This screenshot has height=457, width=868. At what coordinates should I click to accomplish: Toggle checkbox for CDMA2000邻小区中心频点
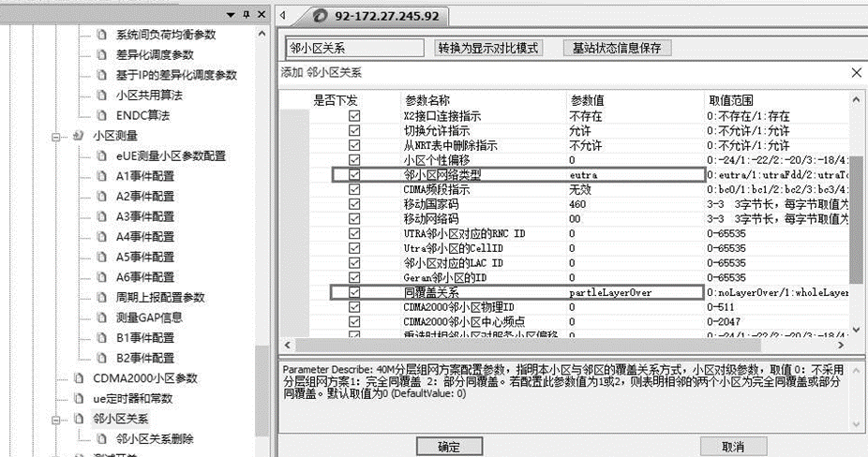coord(354,321)
